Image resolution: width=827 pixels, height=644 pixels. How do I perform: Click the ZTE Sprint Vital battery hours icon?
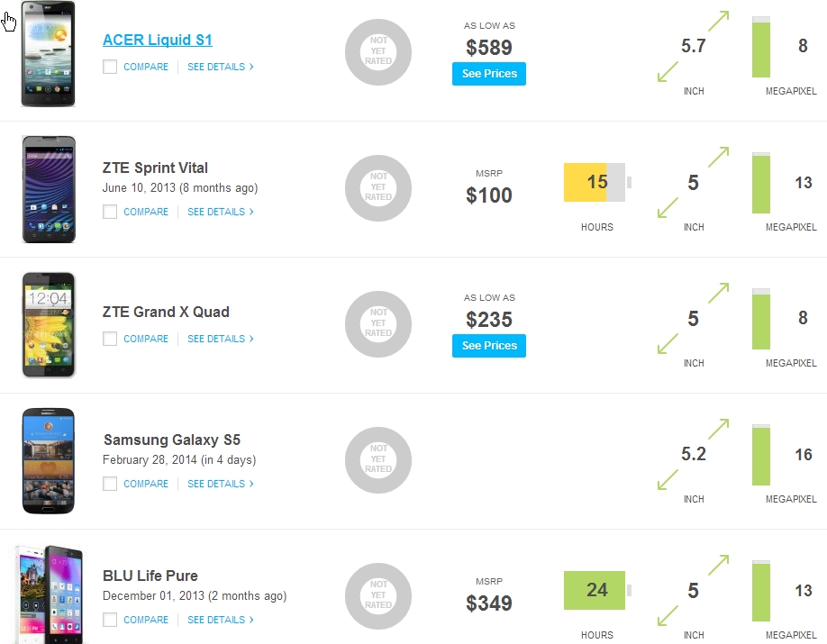(596, 183)
